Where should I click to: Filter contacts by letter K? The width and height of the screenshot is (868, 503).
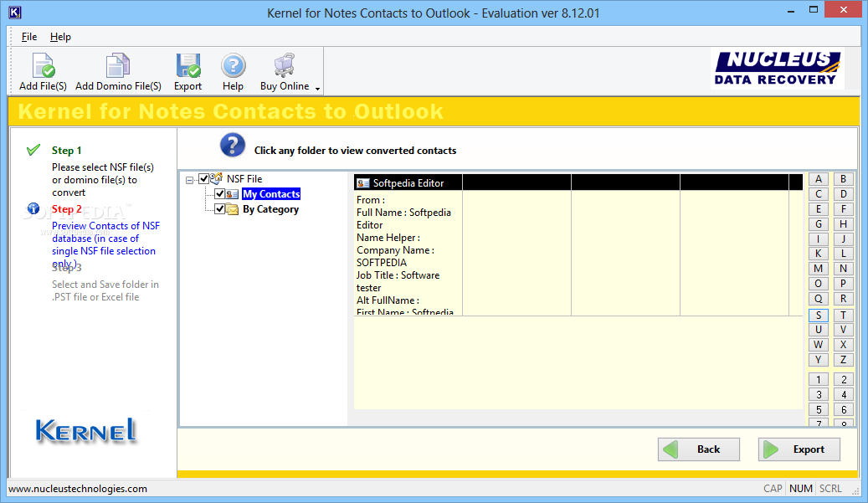(818, 254)
